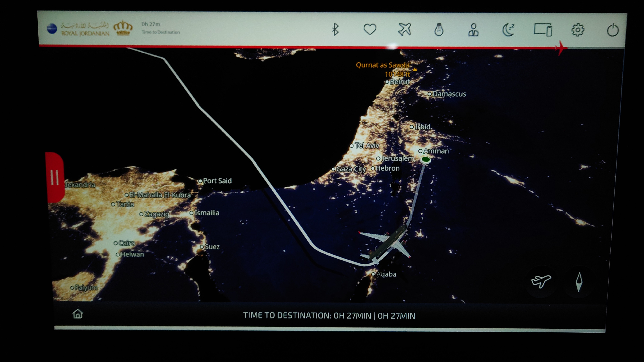Screen dimensions: 644x362
Task: Turn off screen with power icon
Action: [x=613, y=30]
